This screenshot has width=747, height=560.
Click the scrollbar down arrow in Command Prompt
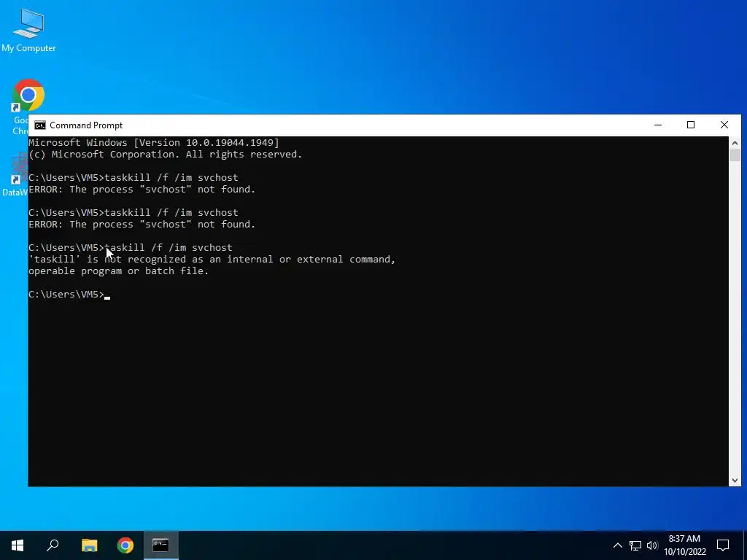tap(735, 481)
